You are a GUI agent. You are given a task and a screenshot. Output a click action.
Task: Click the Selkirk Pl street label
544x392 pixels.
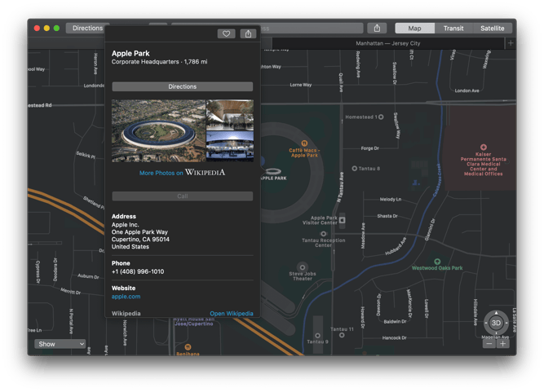[86, 155]
